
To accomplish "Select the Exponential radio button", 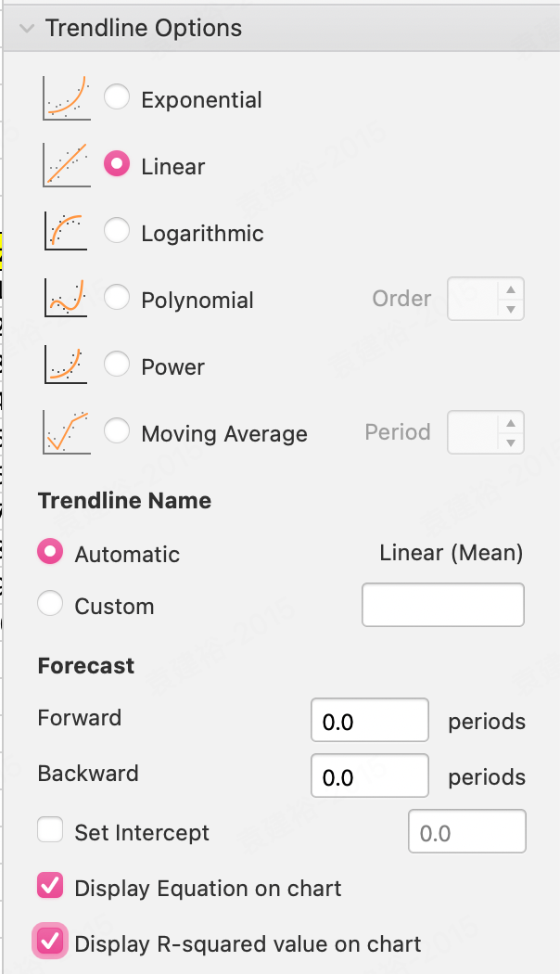I will click(117, 97).
